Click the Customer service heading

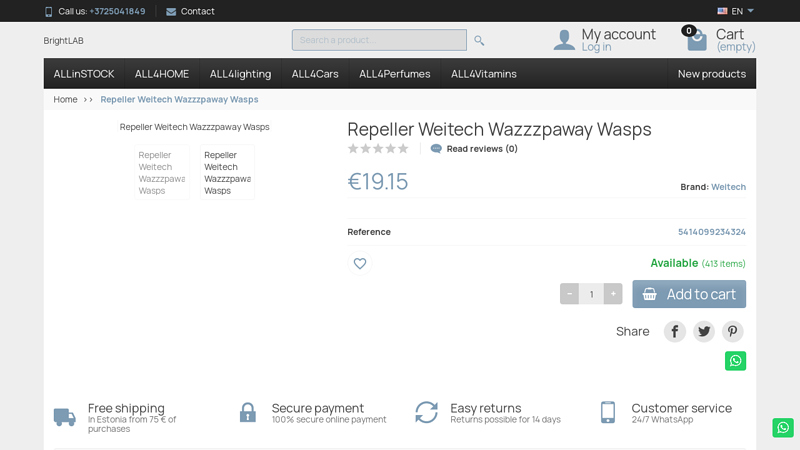point(682,408)
